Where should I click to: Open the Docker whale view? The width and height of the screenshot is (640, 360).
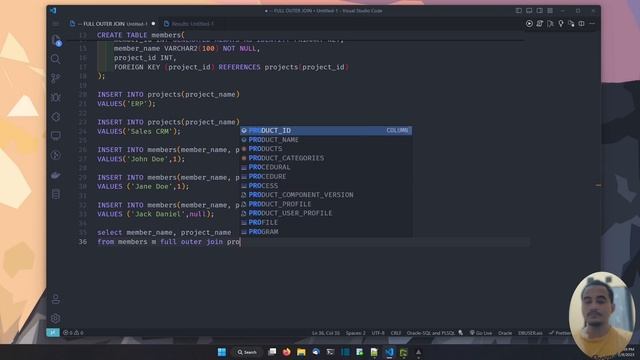(x=56, y=175)
